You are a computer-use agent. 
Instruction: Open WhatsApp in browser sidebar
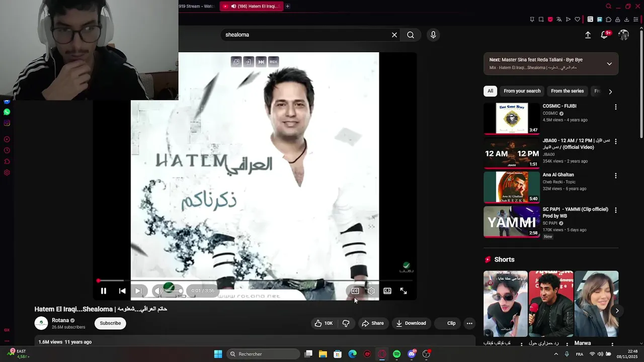tap(7, 112)
